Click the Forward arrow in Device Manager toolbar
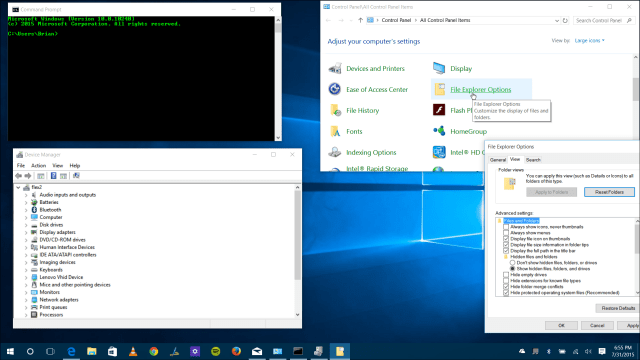The height and width of the screenshot is (360, 640). pyautogui.click(x=28, y=176)
